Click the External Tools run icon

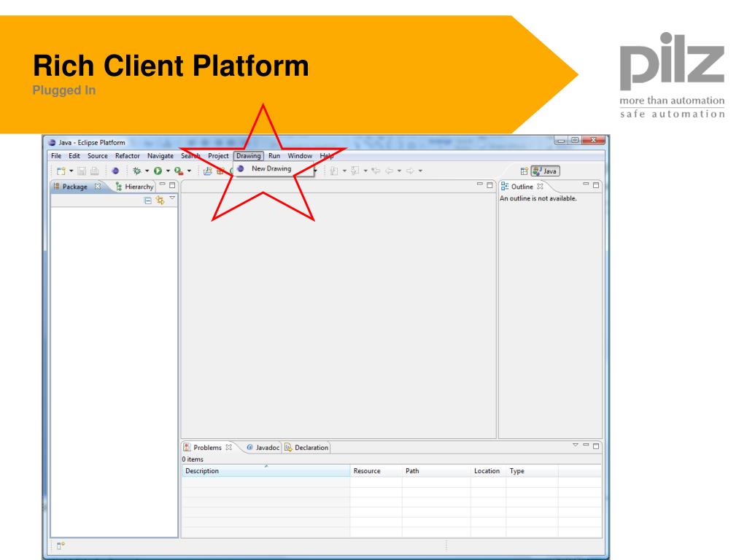[179, 171]
